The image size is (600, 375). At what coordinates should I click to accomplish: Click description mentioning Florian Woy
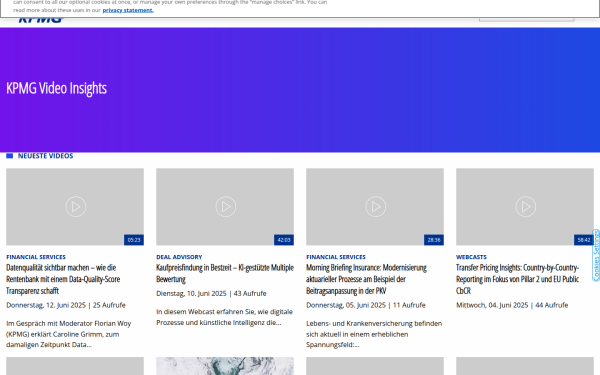pyautogui.click(x=69, y=334)
